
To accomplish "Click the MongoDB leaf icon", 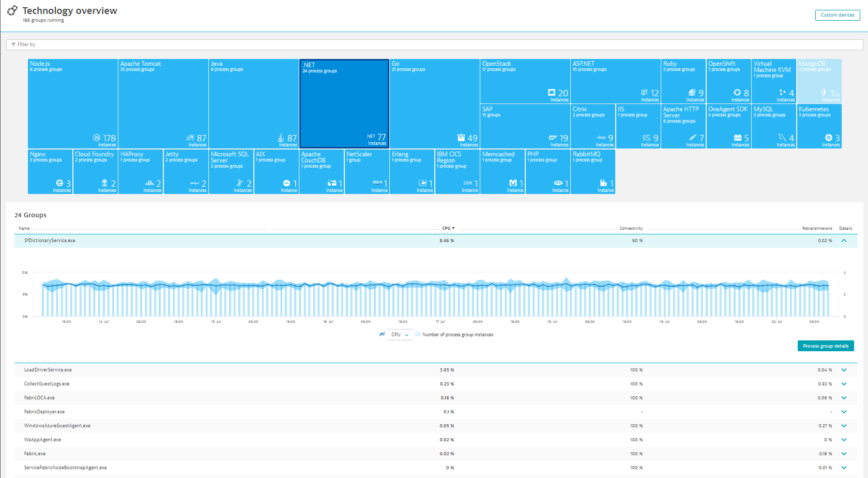I will point(824,93).
